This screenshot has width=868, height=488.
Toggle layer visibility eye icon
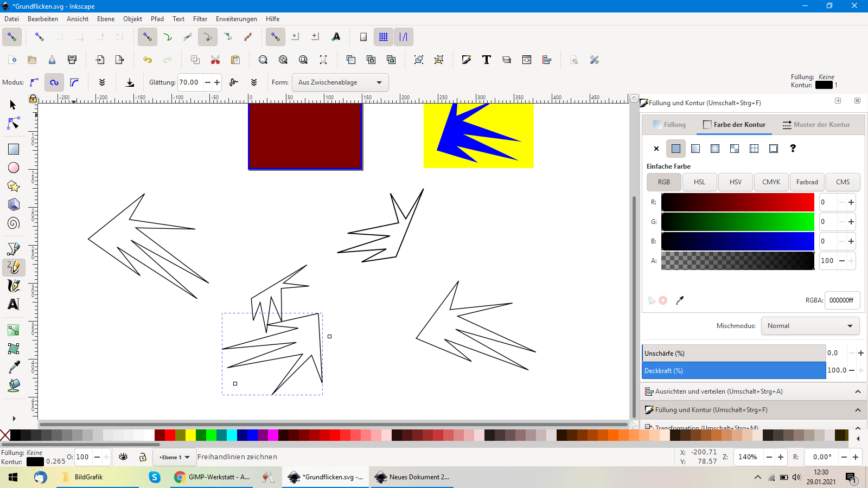coord(123,457)
